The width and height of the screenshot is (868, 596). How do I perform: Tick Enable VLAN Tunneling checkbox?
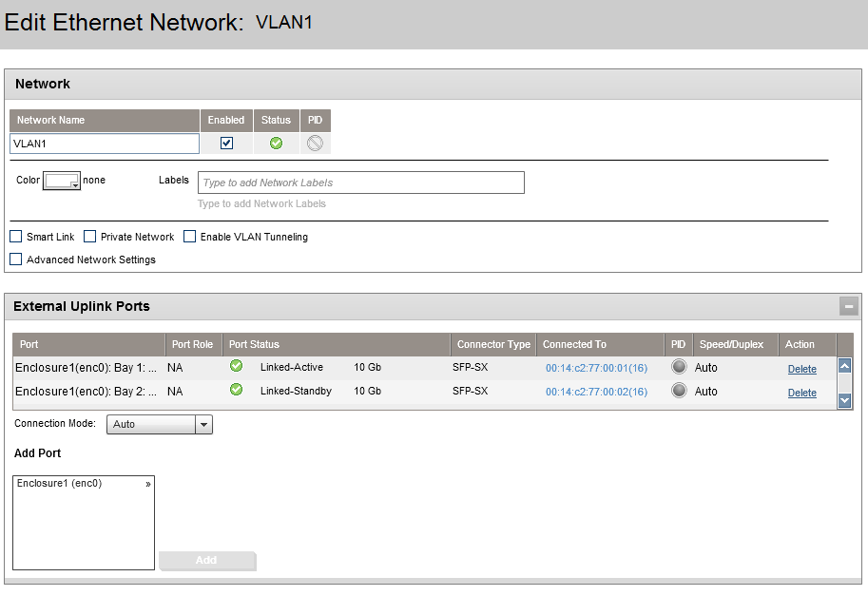point(190,237)
